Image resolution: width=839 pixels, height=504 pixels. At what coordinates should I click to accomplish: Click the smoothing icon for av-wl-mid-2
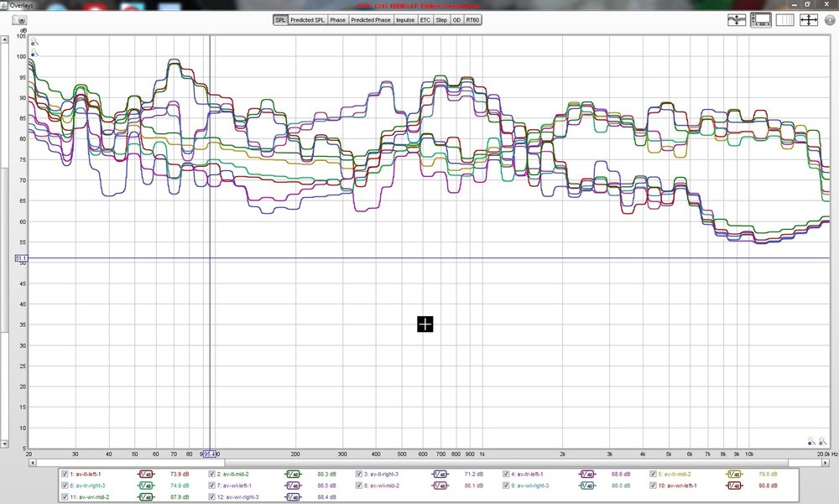pyautogui.click(x=440, y=486)
